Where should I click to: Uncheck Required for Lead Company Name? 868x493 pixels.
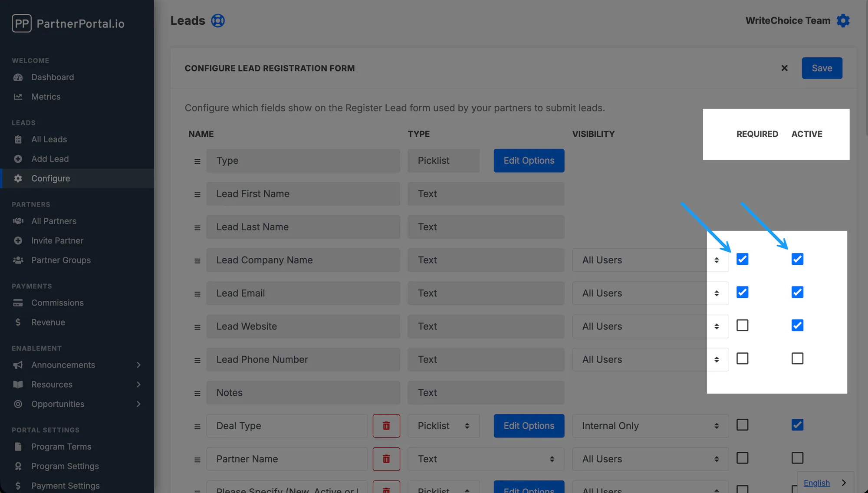tap(743, 259)
